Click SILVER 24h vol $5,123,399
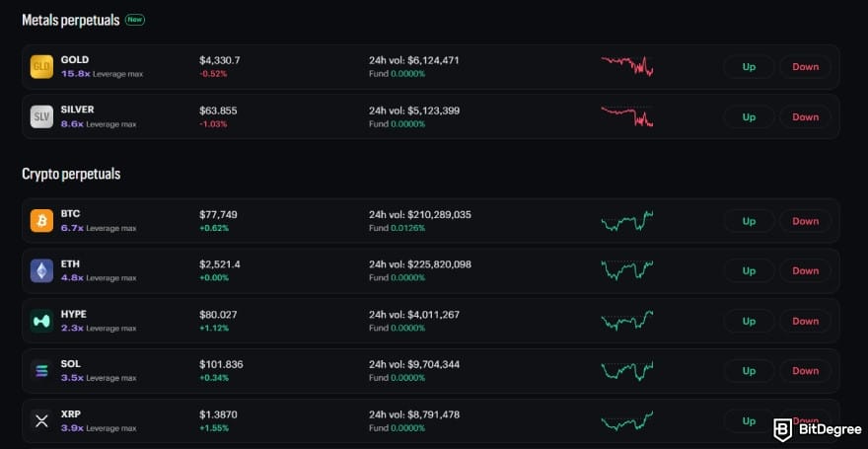868x449 pixels. 414,111
